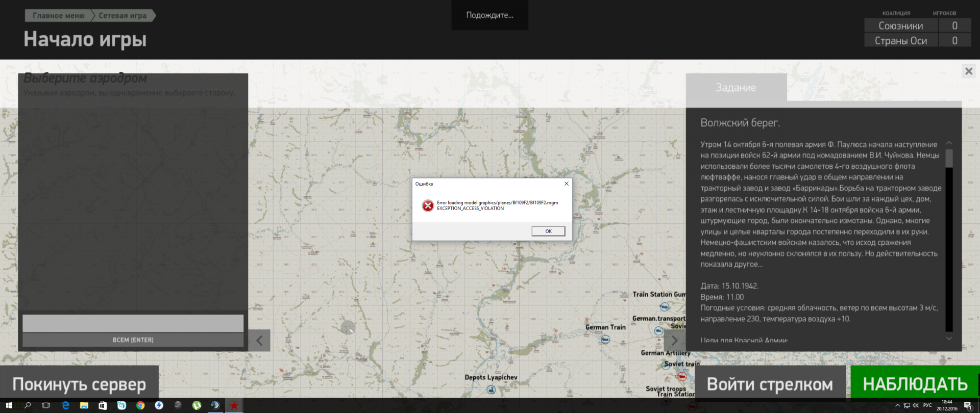Viewport: 980px width, 413px height.
Task: Launch Microsoft Edge from taskbar
Action: pos(65,405)
